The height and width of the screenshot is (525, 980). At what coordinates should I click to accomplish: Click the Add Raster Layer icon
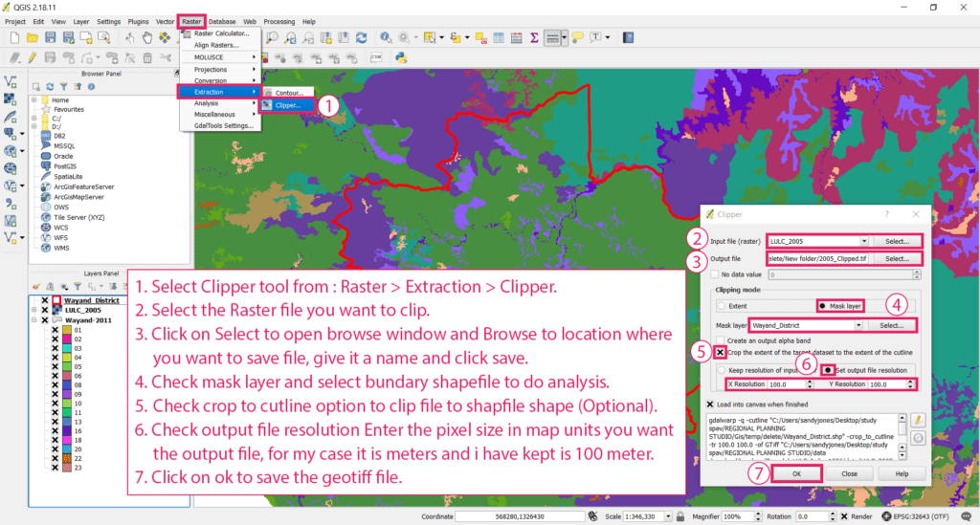tap(10, 98)
